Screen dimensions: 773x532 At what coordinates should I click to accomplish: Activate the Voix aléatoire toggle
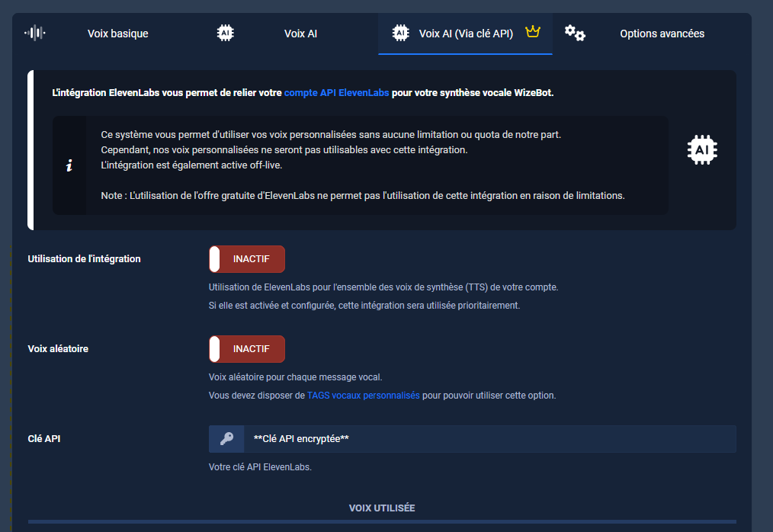click(247, 349)
